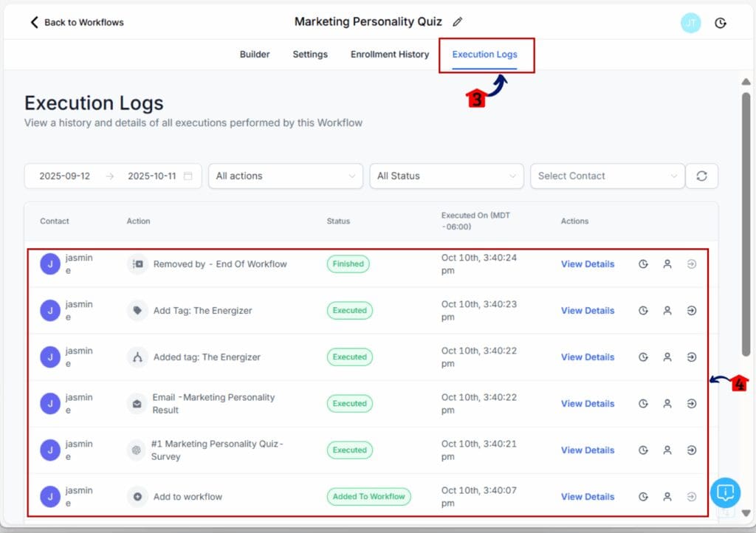Open the Enrollment History tab
The width and height of the screenshot is (756, 533).
(389, 54)
